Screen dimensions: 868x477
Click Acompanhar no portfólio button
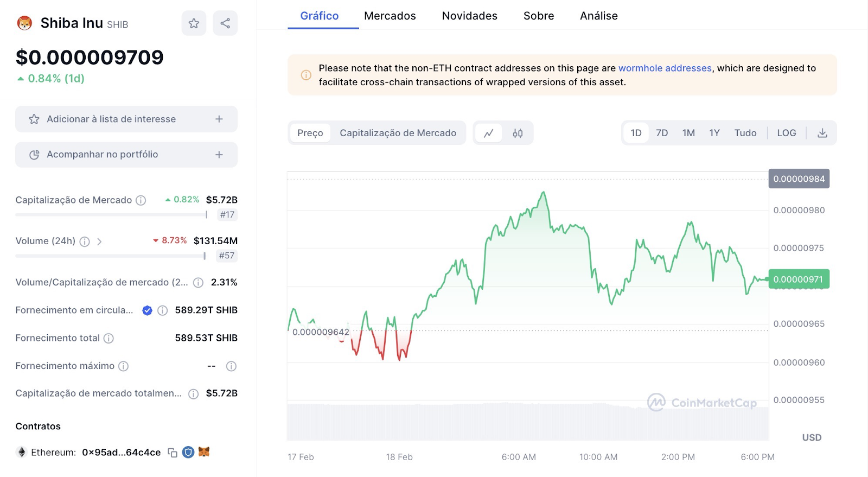(126, 155)
